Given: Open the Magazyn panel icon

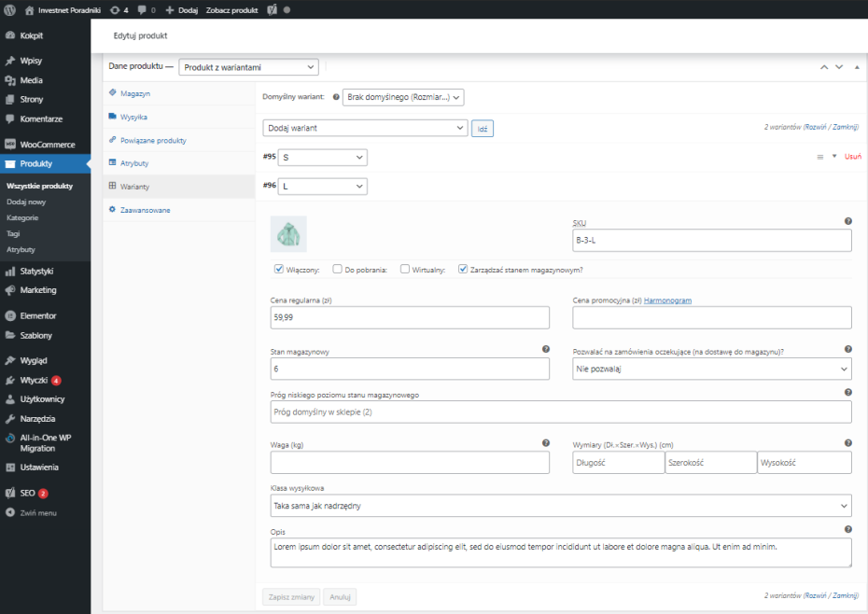Looking at the screenshot, I should pyautogui.click(x=113, y=93).
